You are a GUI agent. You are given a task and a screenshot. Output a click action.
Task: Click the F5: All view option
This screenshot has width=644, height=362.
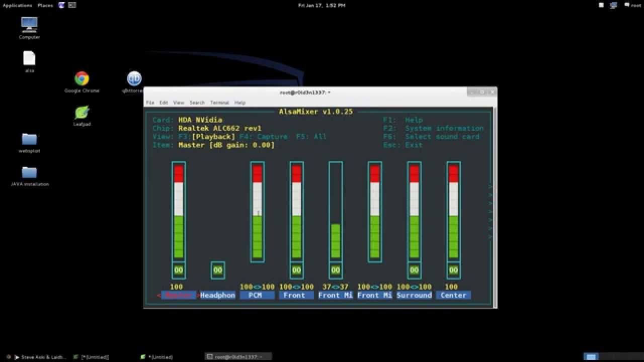pyautogui.click(x=311, y=136)
